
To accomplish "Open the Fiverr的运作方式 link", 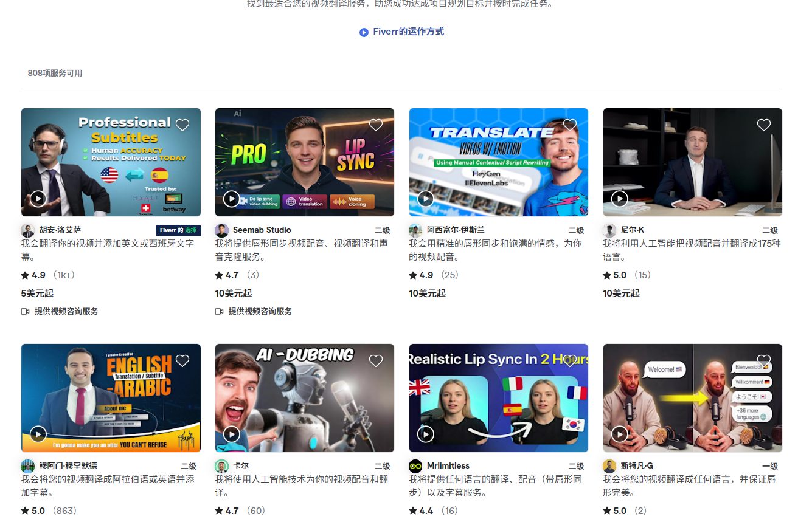I will [x=402, y=32].
